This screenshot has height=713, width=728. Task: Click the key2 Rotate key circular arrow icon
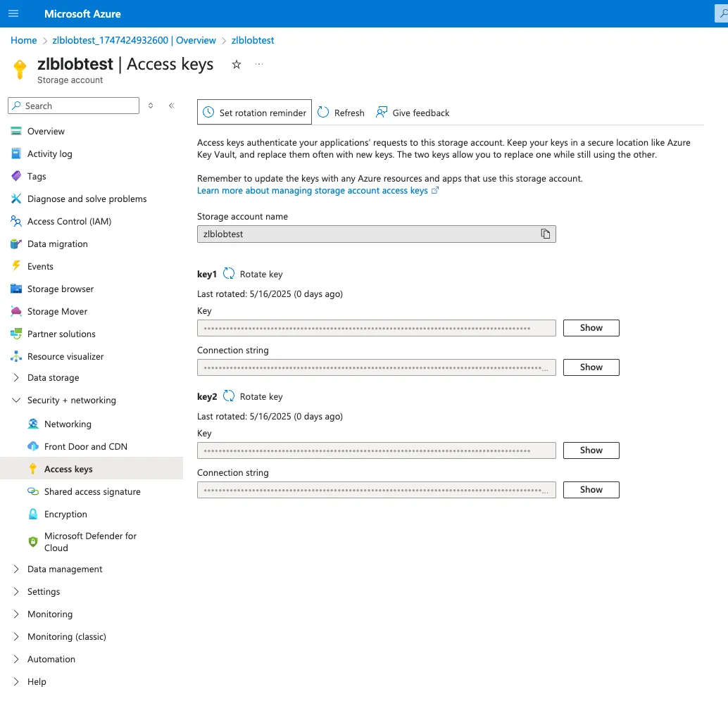click(x=229, y=396)
